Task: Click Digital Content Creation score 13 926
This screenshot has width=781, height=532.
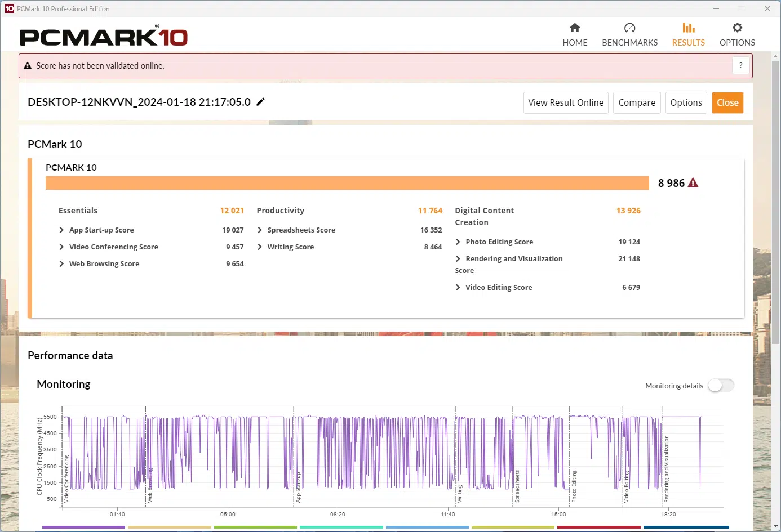Action: tap(628, 211)
